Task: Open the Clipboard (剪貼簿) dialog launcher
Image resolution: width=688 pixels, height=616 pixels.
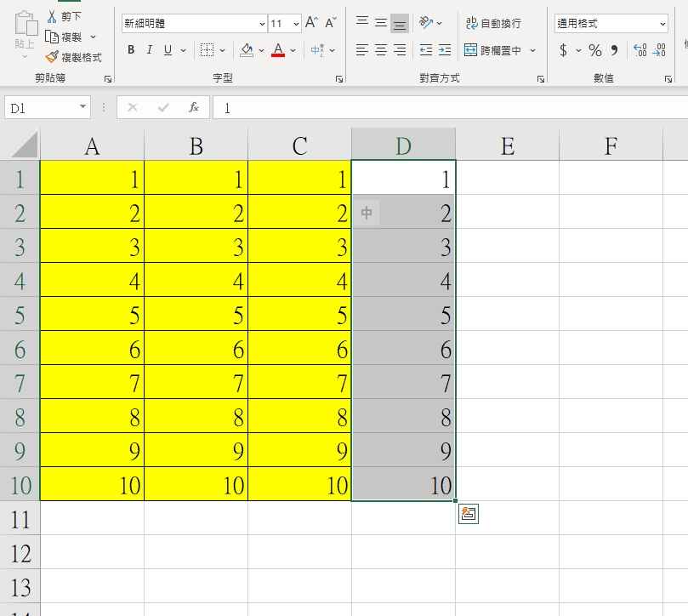Action: (108, 79)
